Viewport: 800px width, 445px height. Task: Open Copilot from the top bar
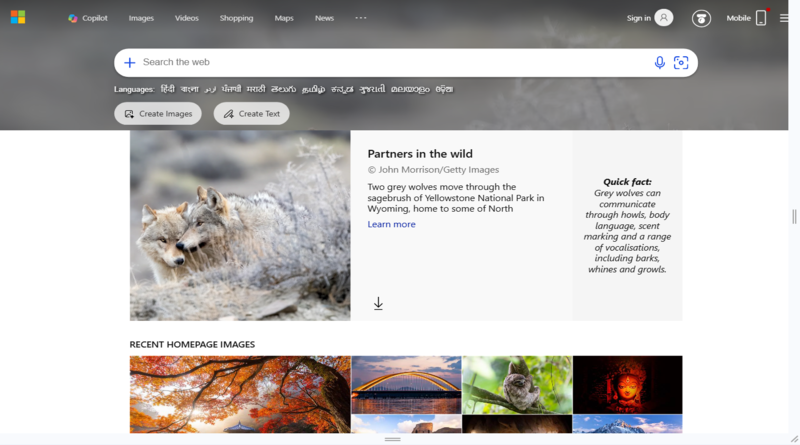[88, 18]
